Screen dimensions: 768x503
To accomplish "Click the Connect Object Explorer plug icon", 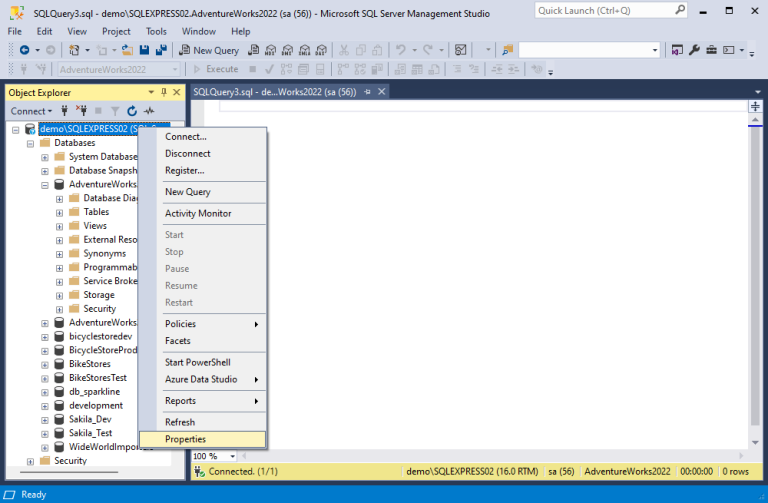I will point(65,111).
